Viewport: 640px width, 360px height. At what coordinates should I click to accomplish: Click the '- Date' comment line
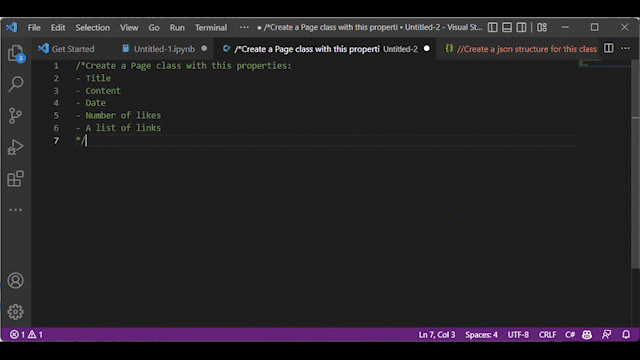click(91, 103)
